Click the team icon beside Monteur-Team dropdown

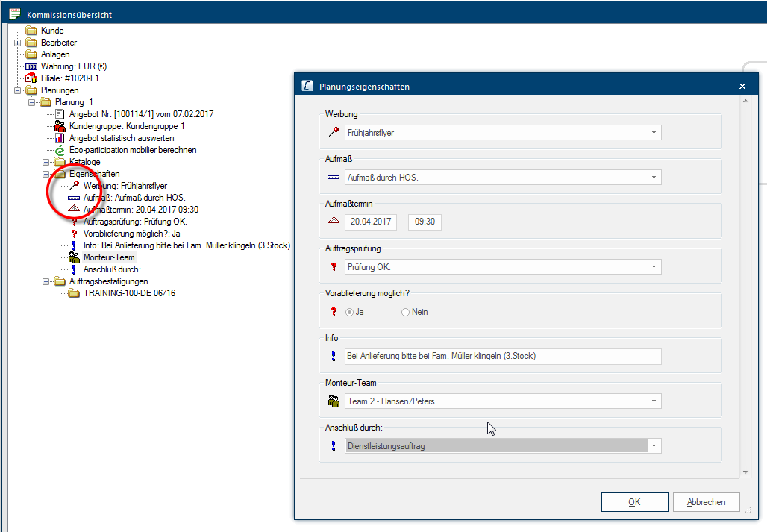point(334,401)
